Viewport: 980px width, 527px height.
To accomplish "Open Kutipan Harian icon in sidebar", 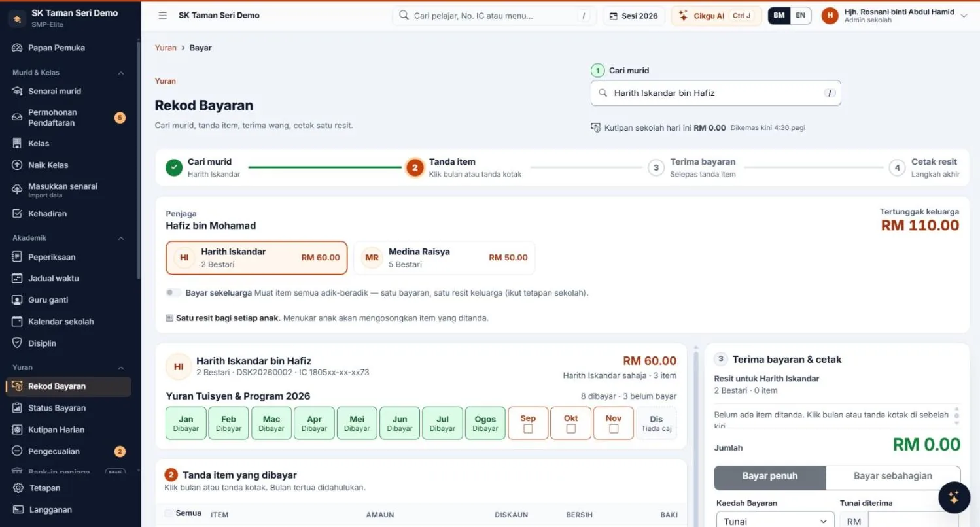I will 18,430.
